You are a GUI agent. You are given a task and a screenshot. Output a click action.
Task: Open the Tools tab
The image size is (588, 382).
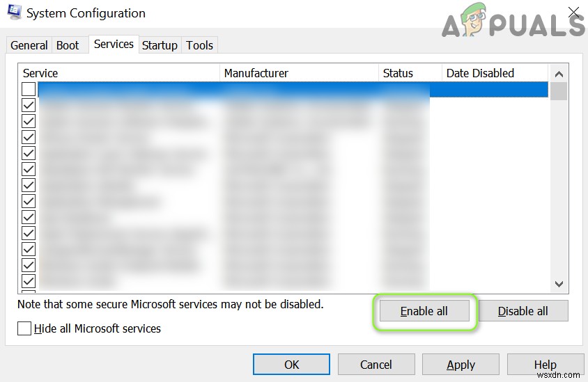[x=199, y=45]
